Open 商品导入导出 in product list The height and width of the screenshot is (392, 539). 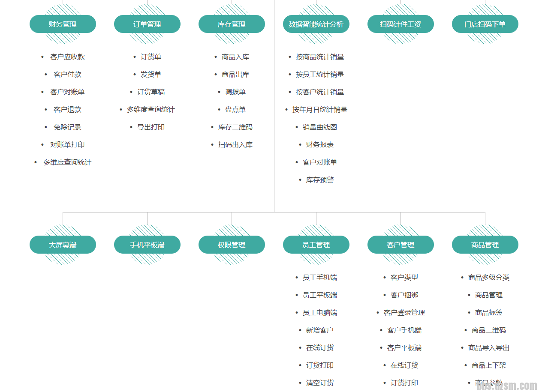[x=488, y=348]
